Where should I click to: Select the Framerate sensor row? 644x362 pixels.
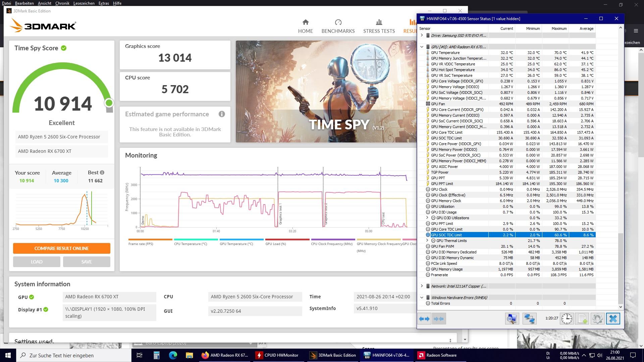click(507, 275)
